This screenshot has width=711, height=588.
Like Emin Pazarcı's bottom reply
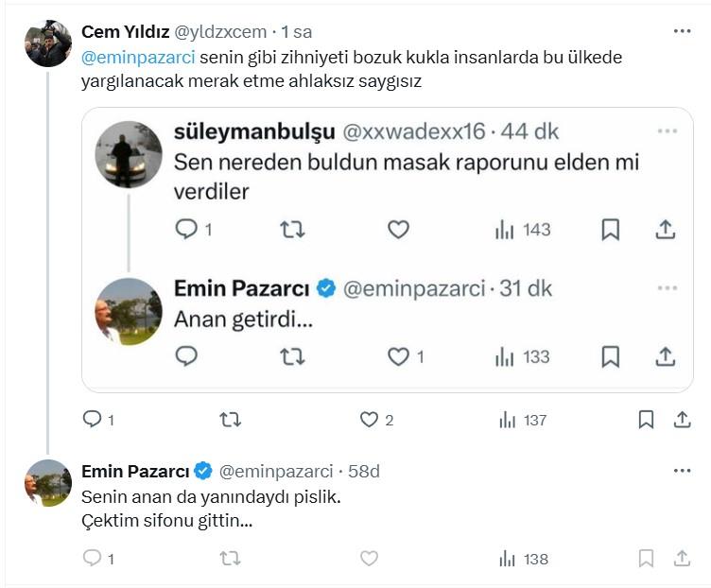pos(369,559)
